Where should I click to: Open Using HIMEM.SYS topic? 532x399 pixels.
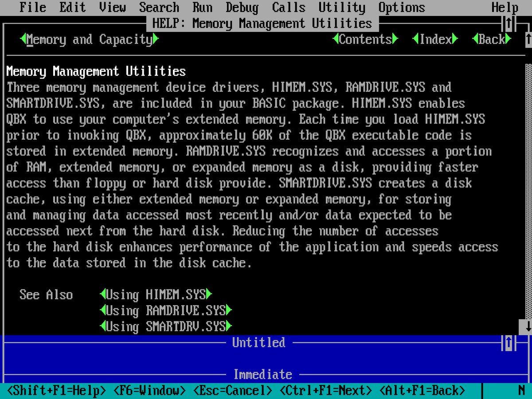click(156, 295)
